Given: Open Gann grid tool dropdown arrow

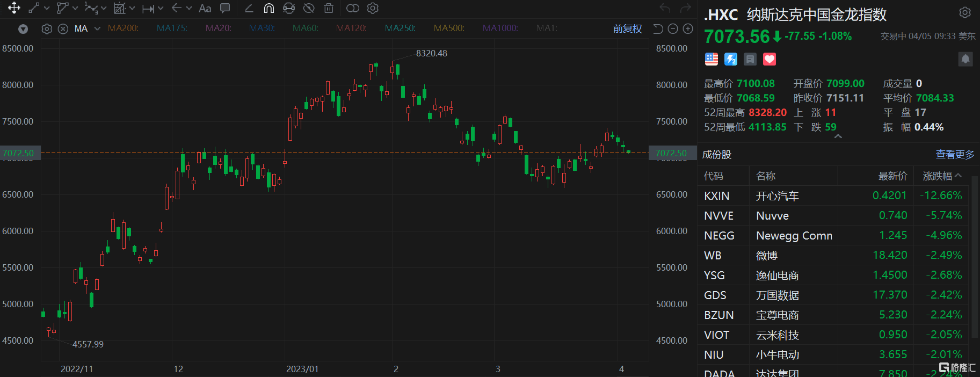Looking at the screenshot, I should point(132,8).
